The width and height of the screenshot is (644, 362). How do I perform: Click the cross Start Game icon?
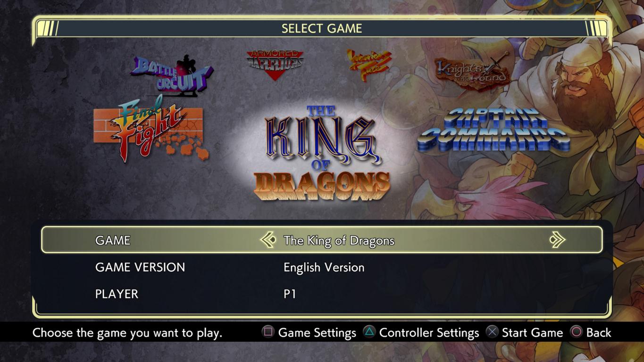tap(492, 332)
